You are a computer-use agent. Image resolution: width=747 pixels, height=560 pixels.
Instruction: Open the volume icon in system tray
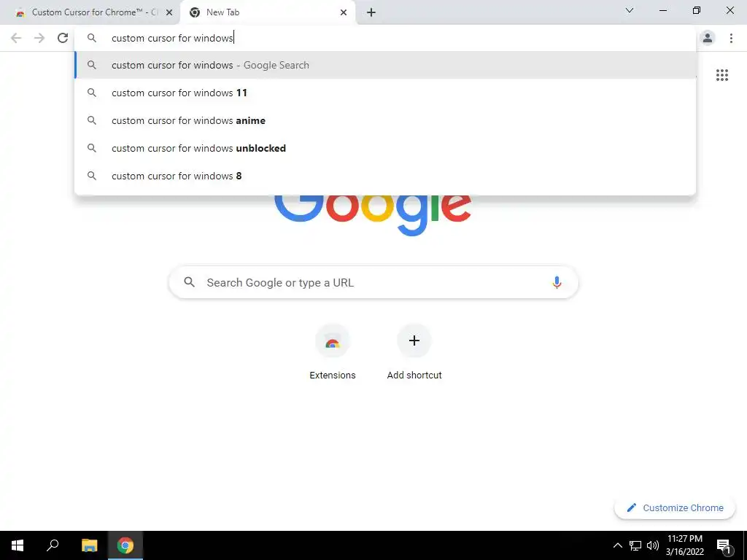click(653, 545)
